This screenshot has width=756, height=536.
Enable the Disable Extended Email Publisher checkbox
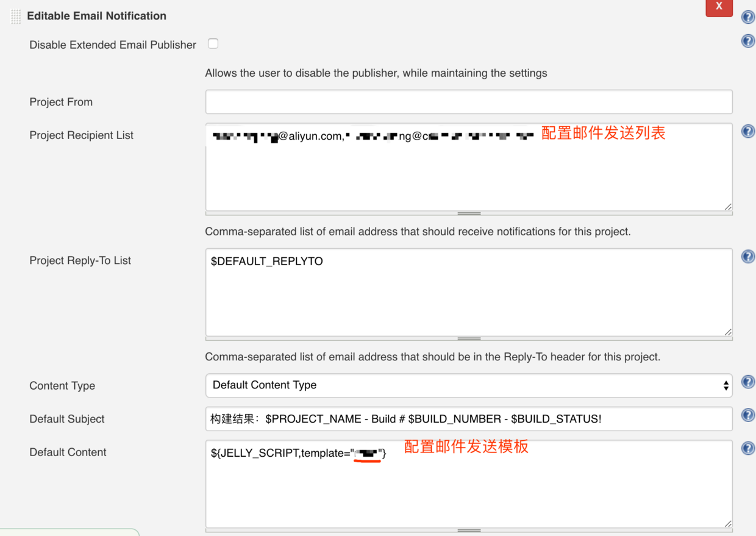click(x=213, y=43)
